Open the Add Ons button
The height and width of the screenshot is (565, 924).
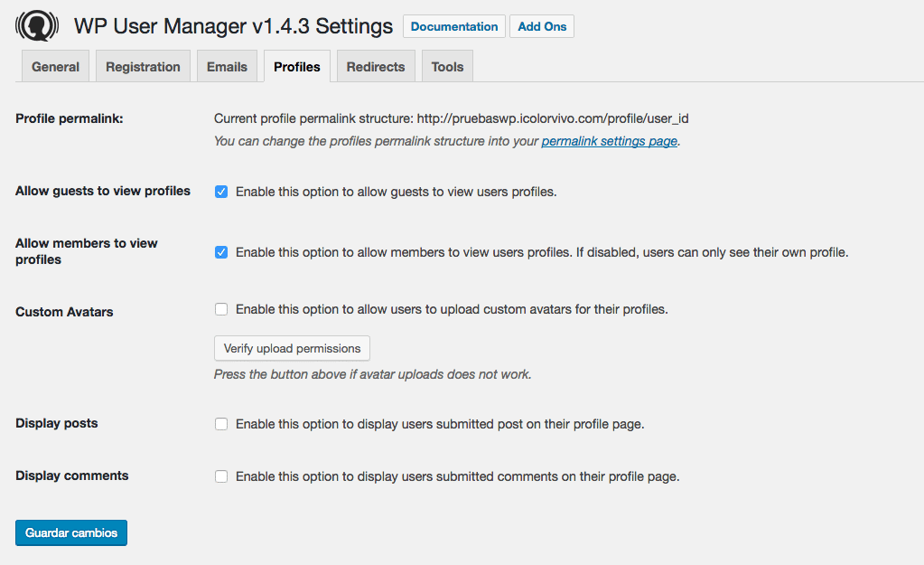point(542,26)
